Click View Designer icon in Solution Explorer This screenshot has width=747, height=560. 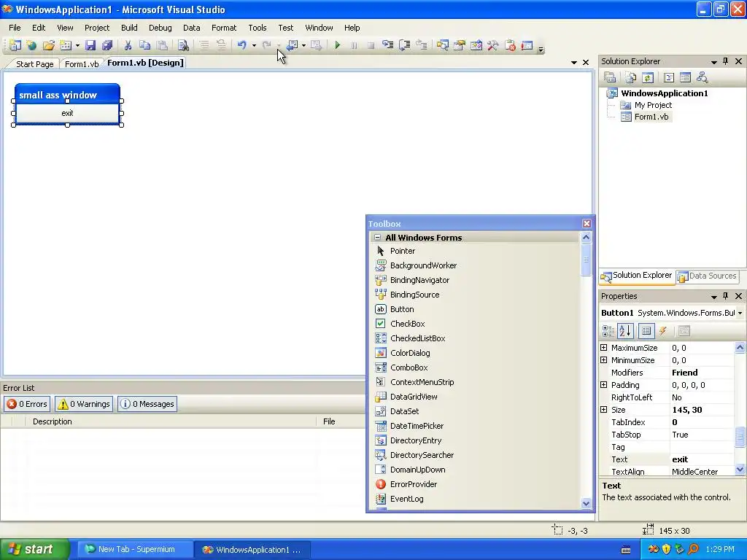click(x=685, y=77)
